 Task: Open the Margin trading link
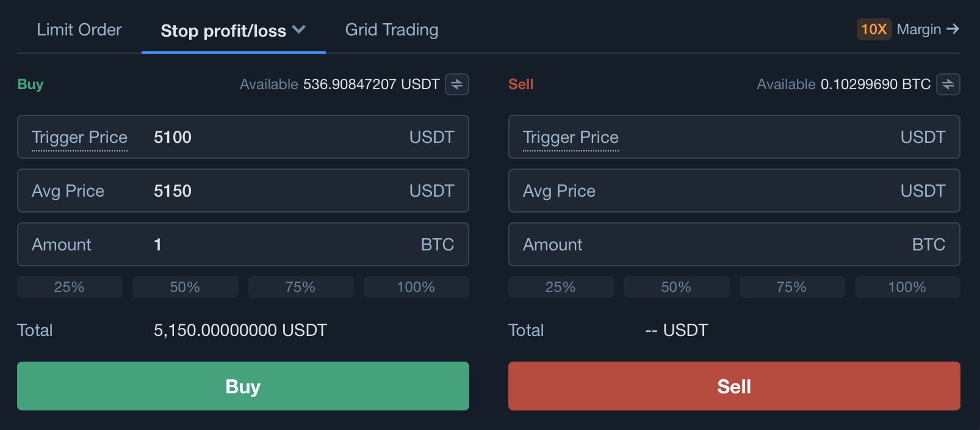coord(919,29)
